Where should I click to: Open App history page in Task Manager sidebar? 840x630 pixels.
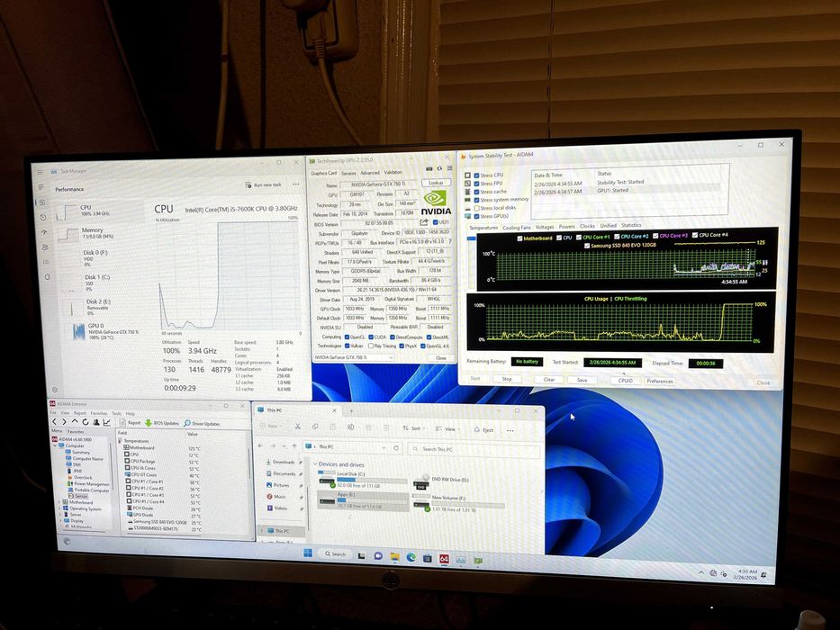(43, 218)
